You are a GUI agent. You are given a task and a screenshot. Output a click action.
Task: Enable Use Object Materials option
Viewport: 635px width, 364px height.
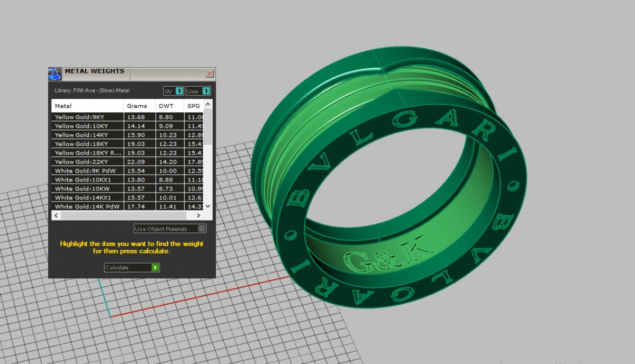[201, 229]
